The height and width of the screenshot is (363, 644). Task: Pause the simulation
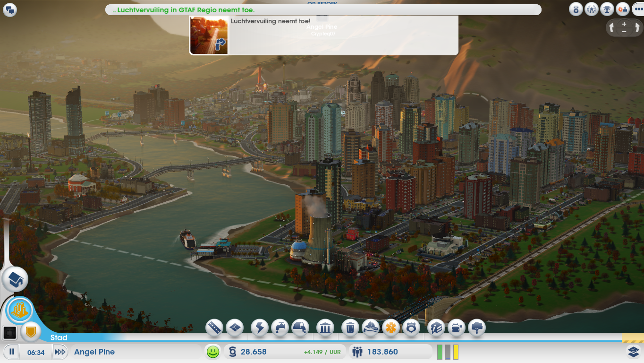(12, 352)
